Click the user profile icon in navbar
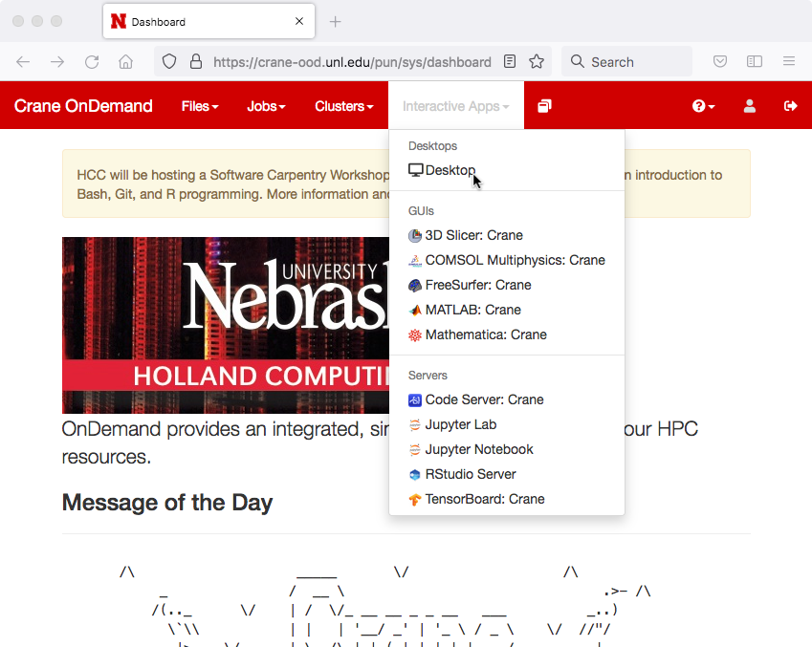The image size is (812, 647). tap(750, 106)
